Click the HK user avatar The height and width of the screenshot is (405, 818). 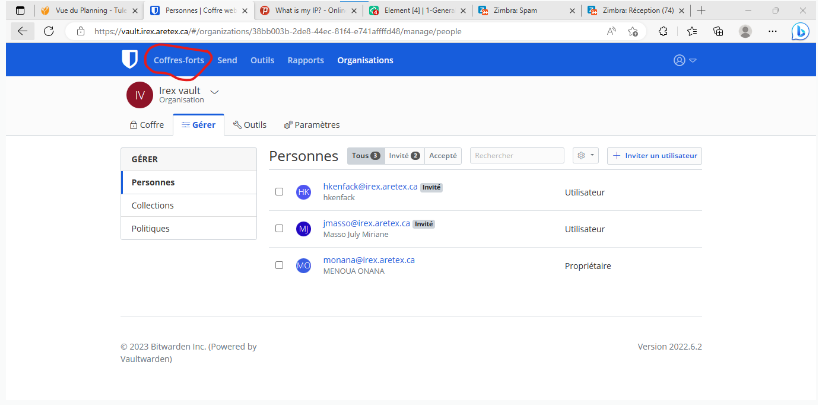pos(304,192)
